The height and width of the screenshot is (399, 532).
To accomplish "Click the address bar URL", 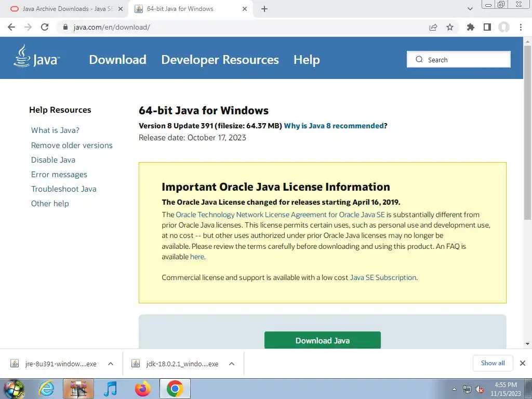I will tap(112, 27).
